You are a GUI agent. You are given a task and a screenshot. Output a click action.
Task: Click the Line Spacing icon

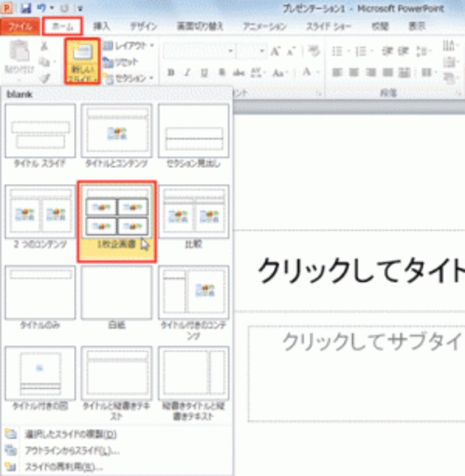click(422, 51)
